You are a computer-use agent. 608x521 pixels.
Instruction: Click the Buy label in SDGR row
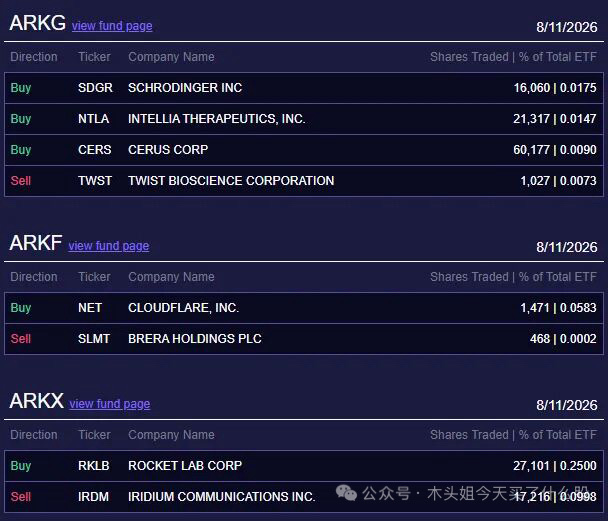[x=21, y=88]
